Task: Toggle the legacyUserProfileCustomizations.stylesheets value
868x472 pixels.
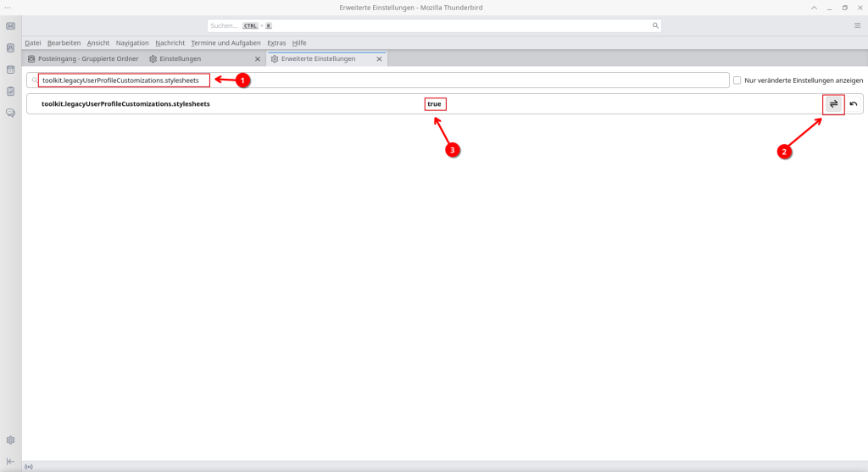Action: (x=833, y=103)
